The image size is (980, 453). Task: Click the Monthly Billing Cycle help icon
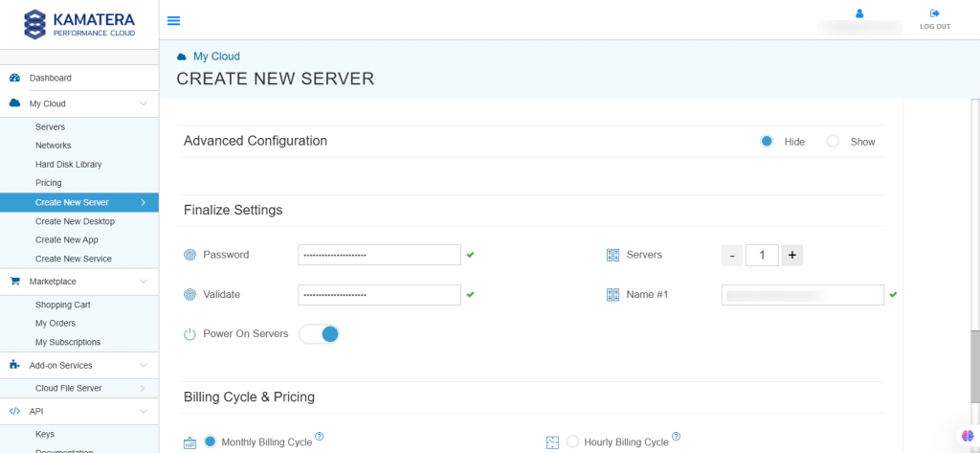coord(320,437)
